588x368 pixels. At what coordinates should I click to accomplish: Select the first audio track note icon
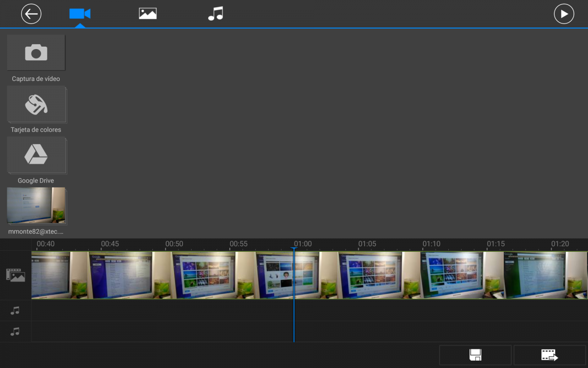15,311
